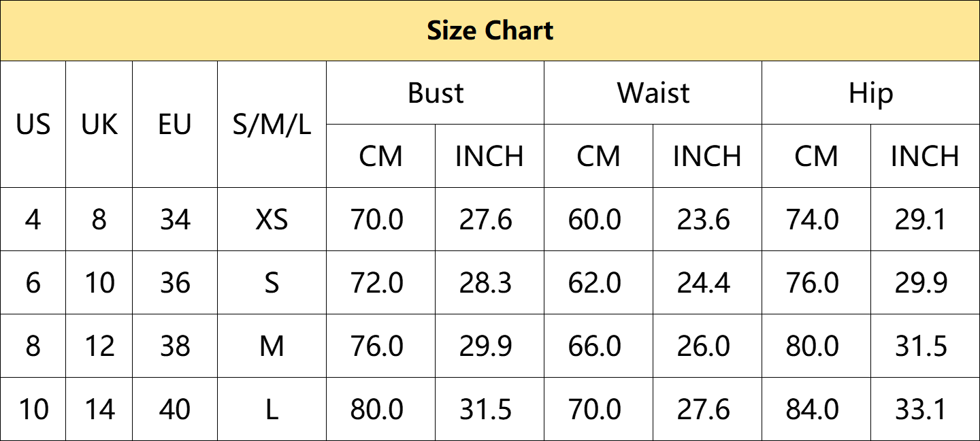Click the Size Chart title banner
The height and width of the screenshot is (441, 980).
point(490,31)
